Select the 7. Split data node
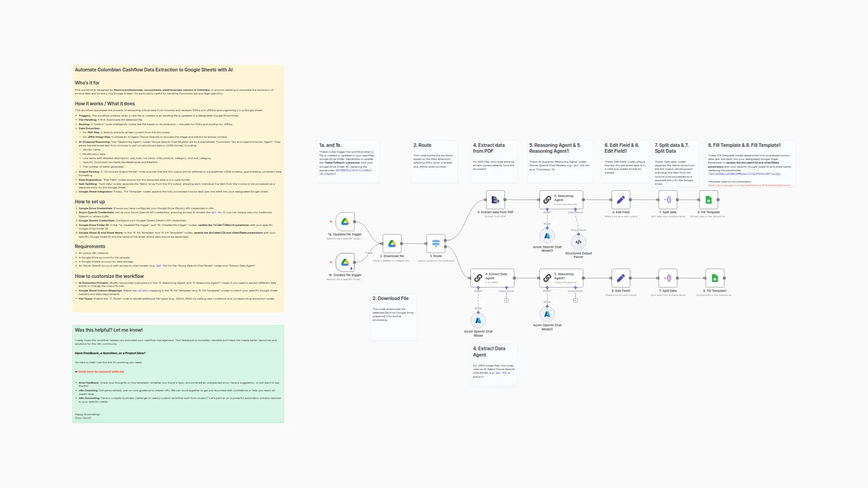 pos(668,199)
